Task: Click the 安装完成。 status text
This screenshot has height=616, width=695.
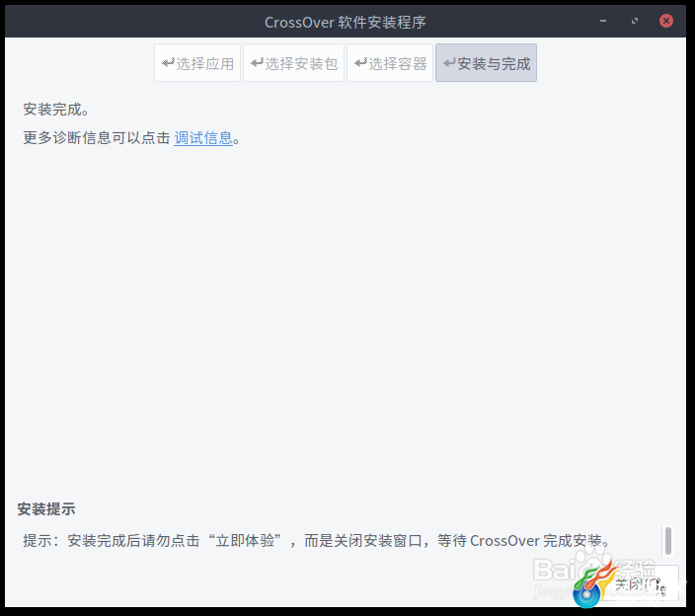Action: (56, 110)
